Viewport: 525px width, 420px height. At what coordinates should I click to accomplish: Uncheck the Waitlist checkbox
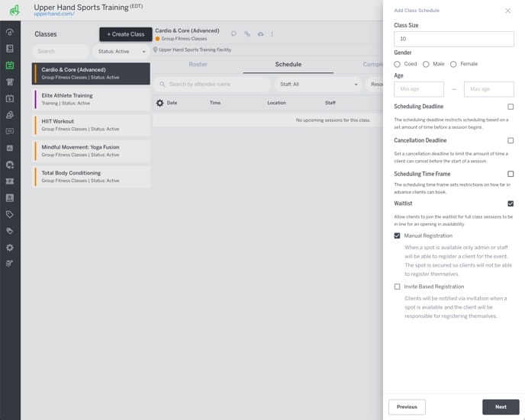coord(511,204)
